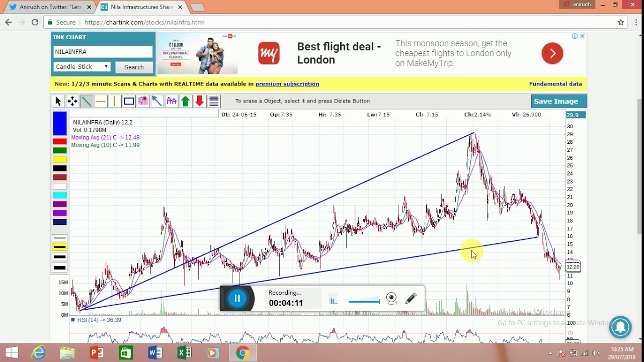Open the premium subscription link

[x=287, y=84]
